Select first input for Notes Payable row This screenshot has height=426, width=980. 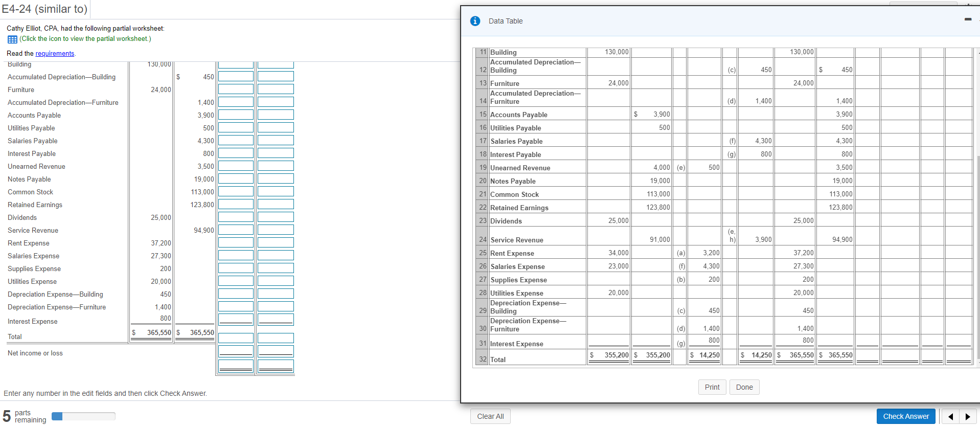[x=236, y=178]
